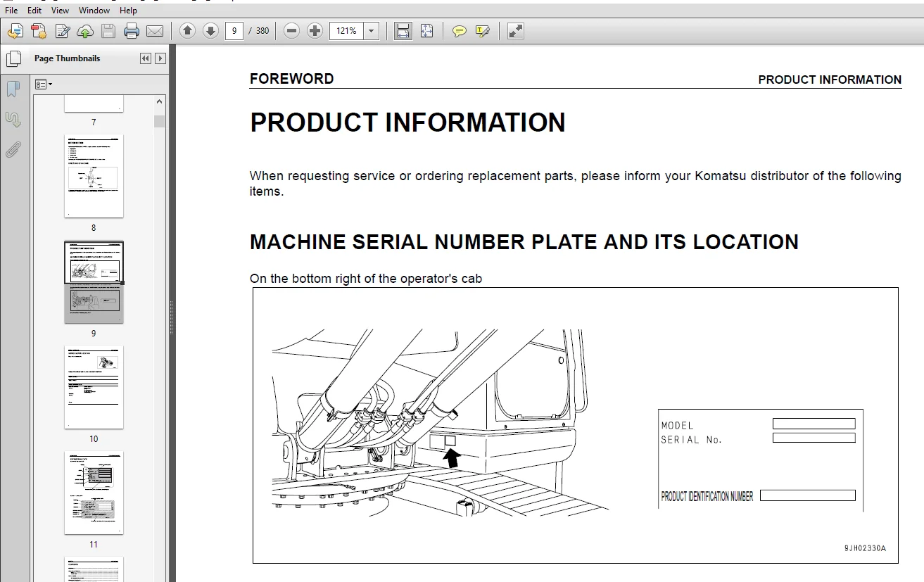Expand the thumbnails panel with right arrow
Viewport: 924px width, 582px height.
[x=160, y=58]
